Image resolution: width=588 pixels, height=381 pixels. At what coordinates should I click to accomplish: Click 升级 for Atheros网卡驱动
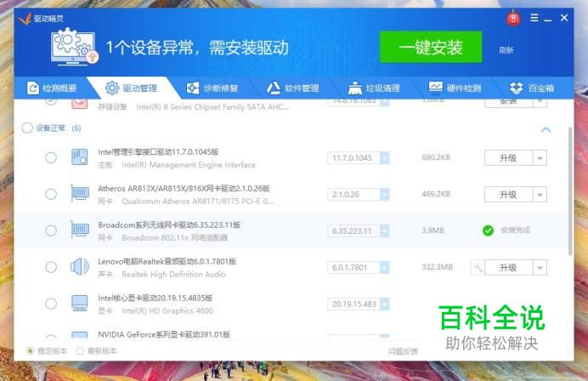tap(508, 195)
